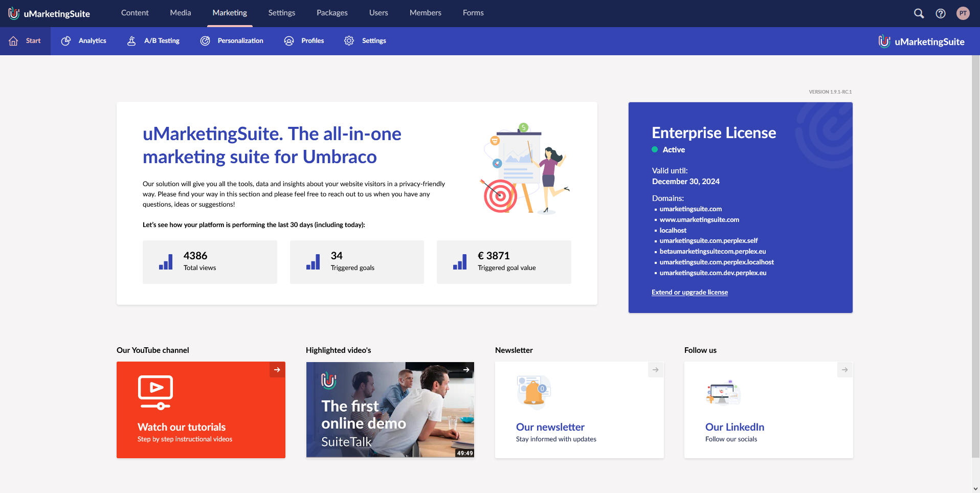Open the Users section
This screenshot has width=980, height=493.
coord(378,13)
